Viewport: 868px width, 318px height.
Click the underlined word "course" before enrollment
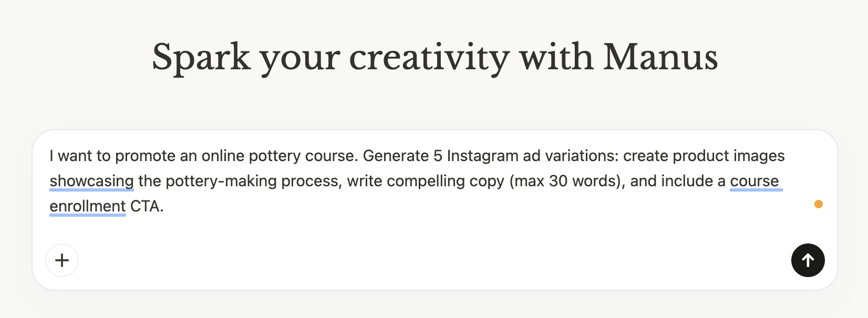(x=754, y=181)
